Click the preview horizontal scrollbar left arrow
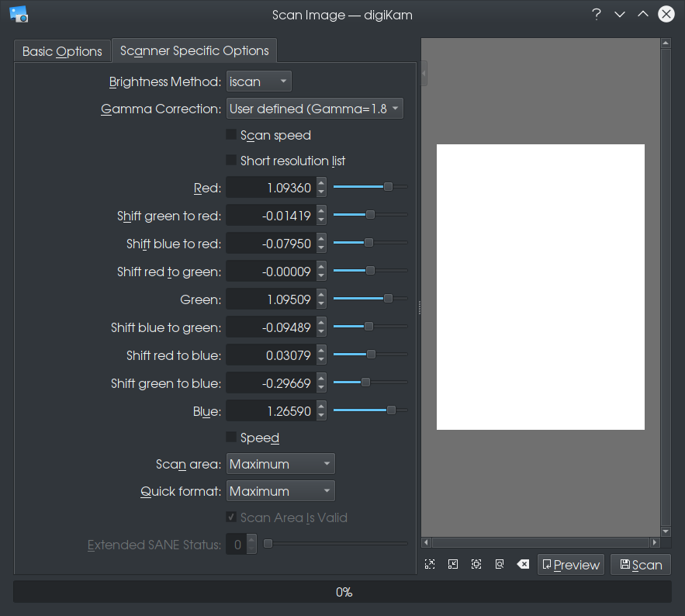 point(427,542)
